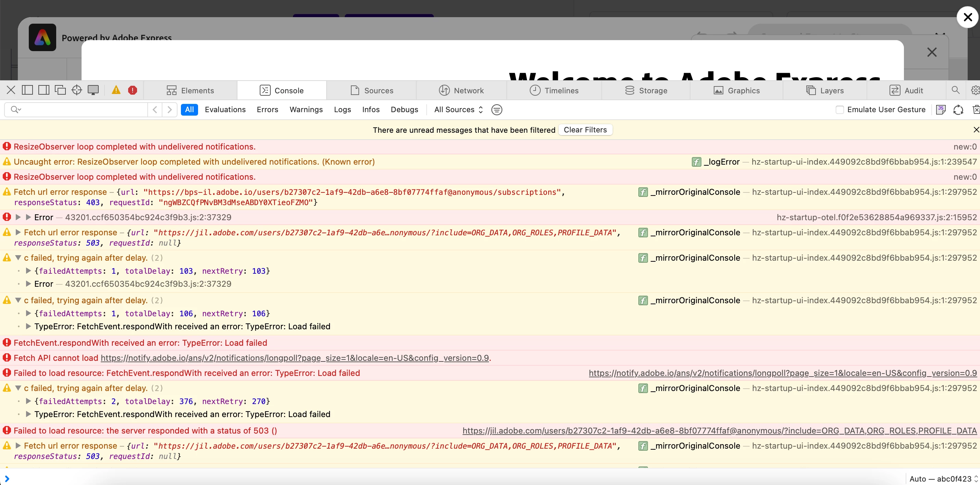Click the element selection crosshair icon
Viewport: 980px width, 485px height.
click(77, 90)
